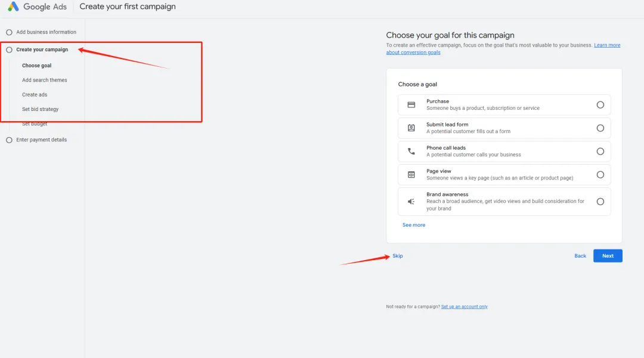Click the Brand awareness megaphone icon
The width and height of the screenshot is (644, 358).
click(411, 202)
